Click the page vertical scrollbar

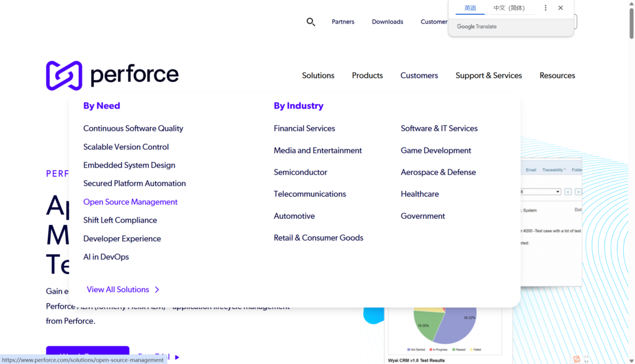(x=631, y=186)
